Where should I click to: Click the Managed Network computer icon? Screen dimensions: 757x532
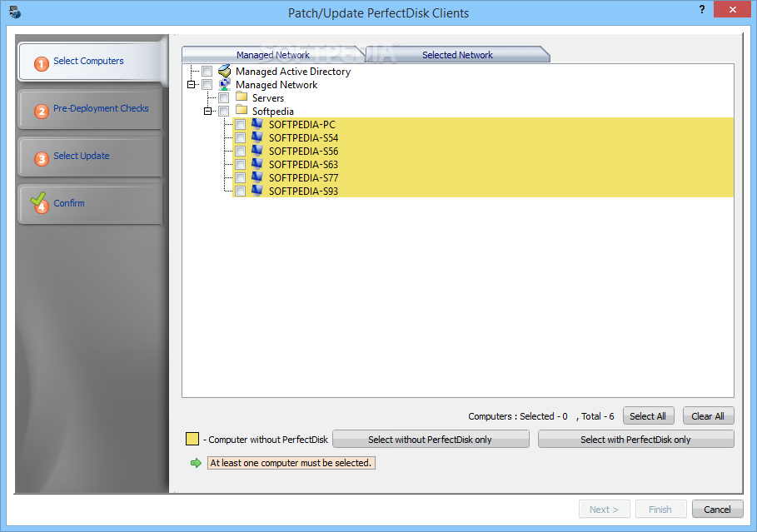point(225,84)
